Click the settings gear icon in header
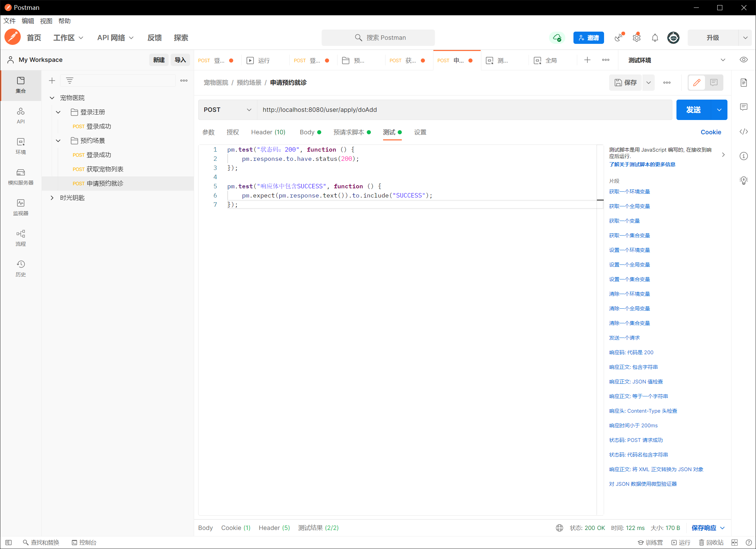 (x=636, y=38)
